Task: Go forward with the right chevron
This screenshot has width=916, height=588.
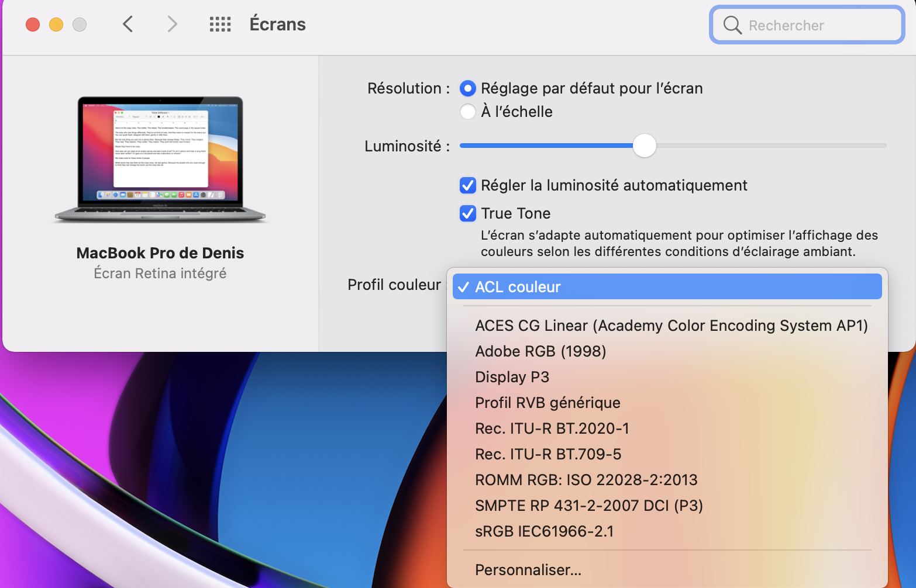Action: tap(172, 24)
